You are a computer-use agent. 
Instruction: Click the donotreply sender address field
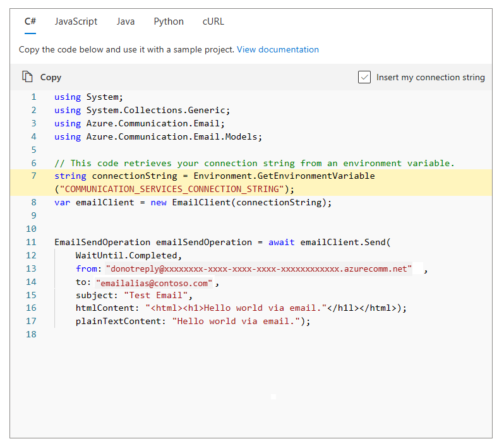tap(258, 269)
